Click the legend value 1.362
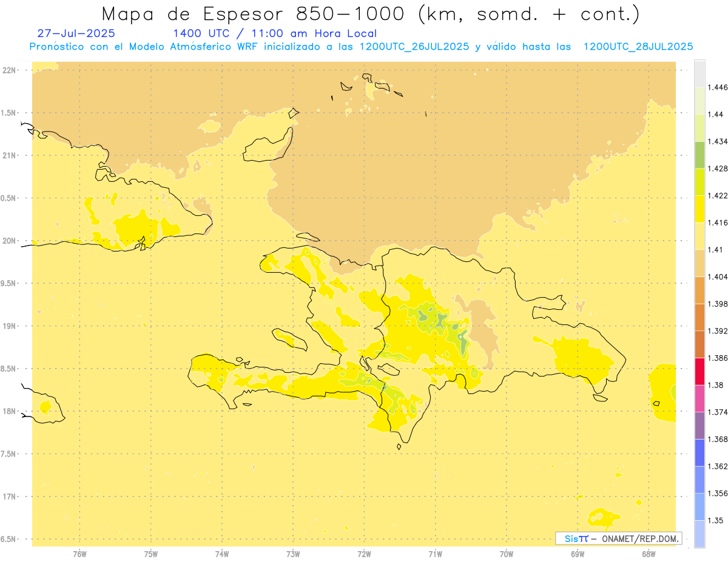Image resolution: width=728 pixels, height=562 pixels. (718, 466)
